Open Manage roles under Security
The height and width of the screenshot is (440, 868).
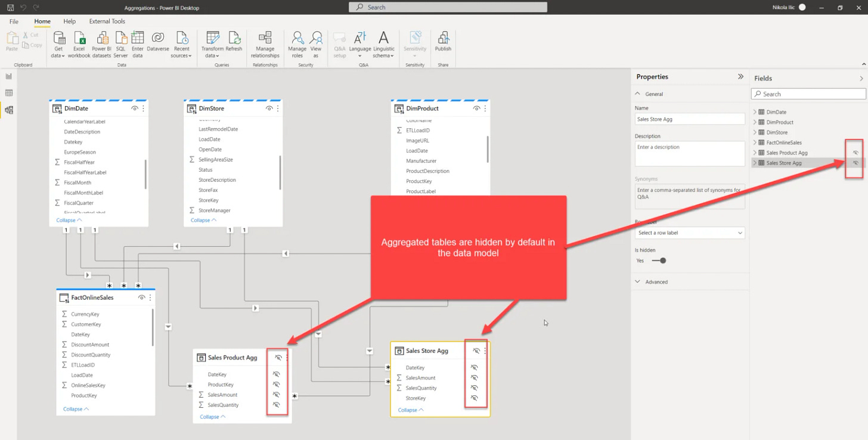coord(297,45)
